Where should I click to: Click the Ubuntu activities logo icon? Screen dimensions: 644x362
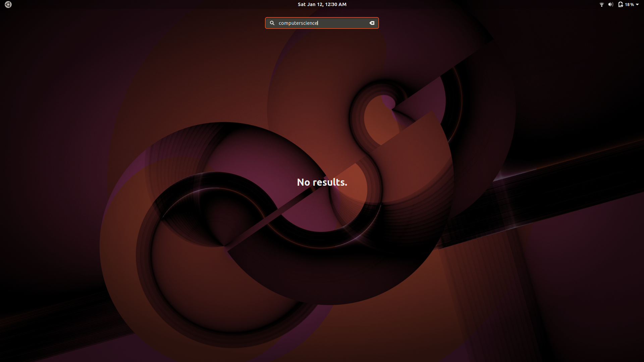(8, 4)
